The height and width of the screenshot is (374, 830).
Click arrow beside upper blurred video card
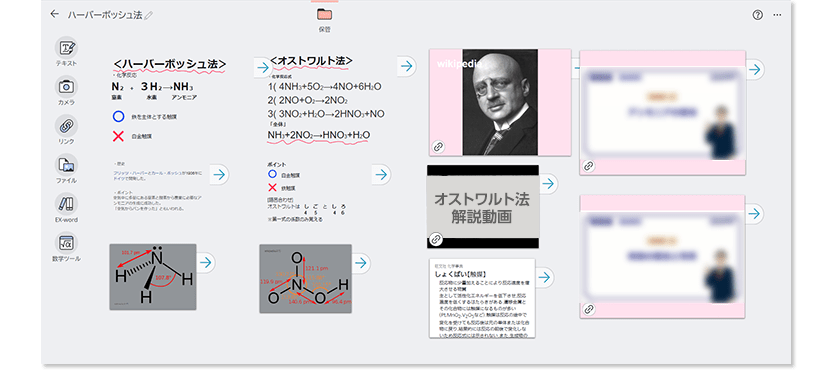pyautogui.click(x=755, y=69)
